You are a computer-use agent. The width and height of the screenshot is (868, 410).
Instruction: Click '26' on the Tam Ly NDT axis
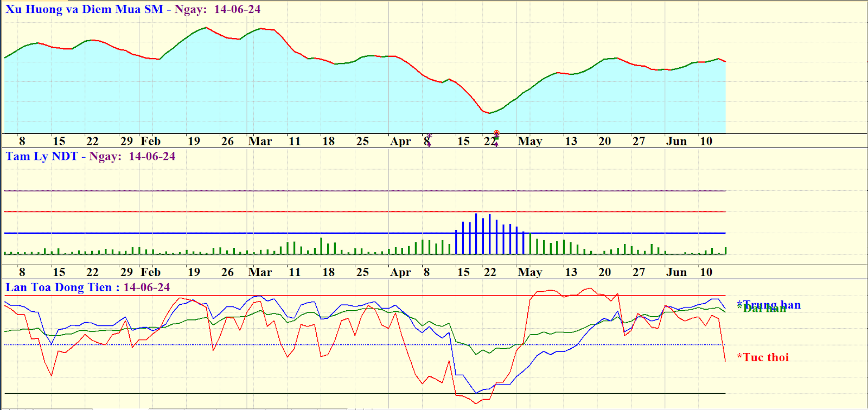pyautogui.click(x=227, y=272)
